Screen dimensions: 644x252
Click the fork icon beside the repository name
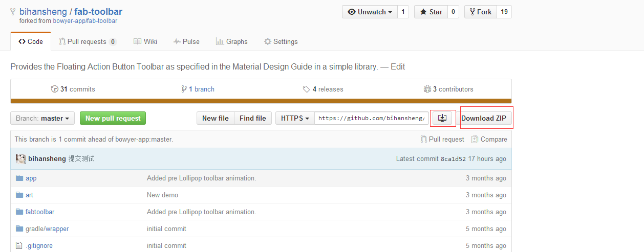click(x=13, y=12)
